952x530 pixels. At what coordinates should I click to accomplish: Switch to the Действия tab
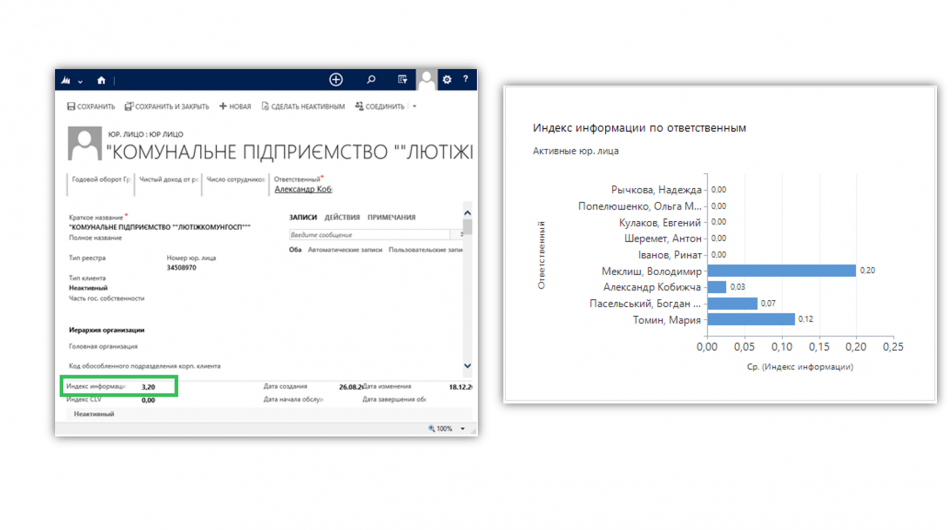342,217
